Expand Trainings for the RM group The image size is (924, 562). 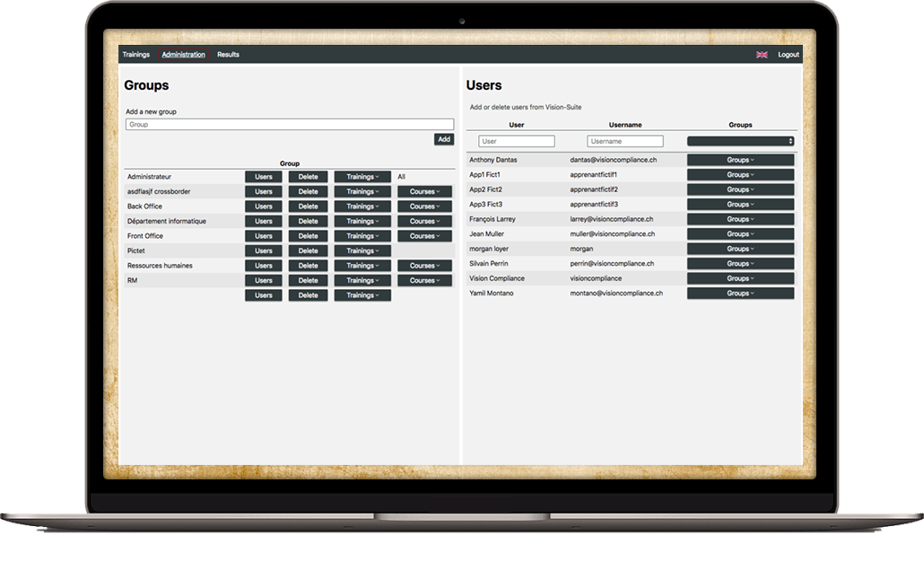pos(362,281)
